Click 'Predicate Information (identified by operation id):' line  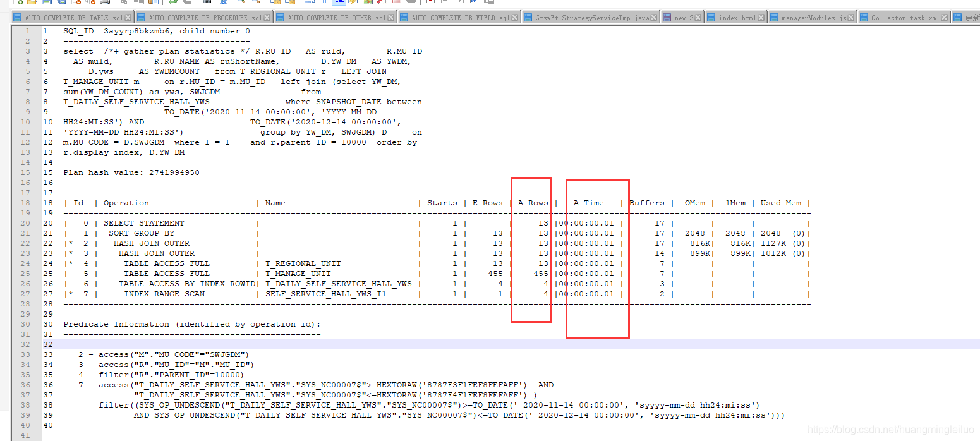[x=192, y=324]
